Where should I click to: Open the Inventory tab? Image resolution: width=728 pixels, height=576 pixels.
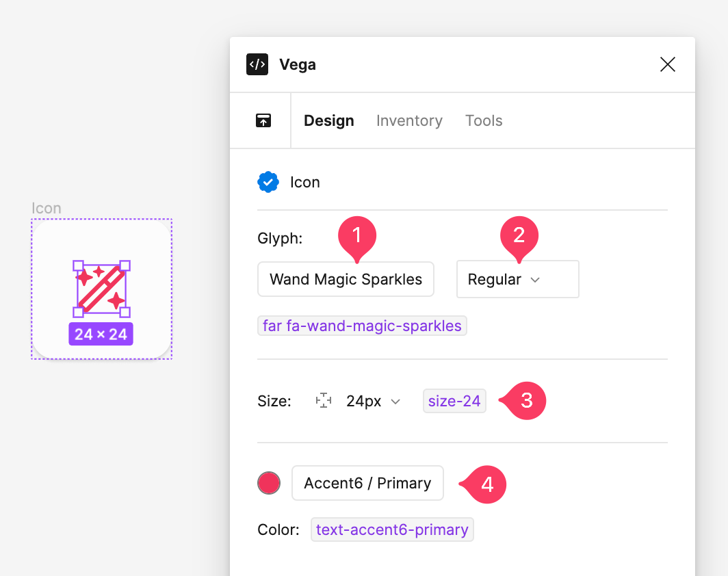coord(409,120)
